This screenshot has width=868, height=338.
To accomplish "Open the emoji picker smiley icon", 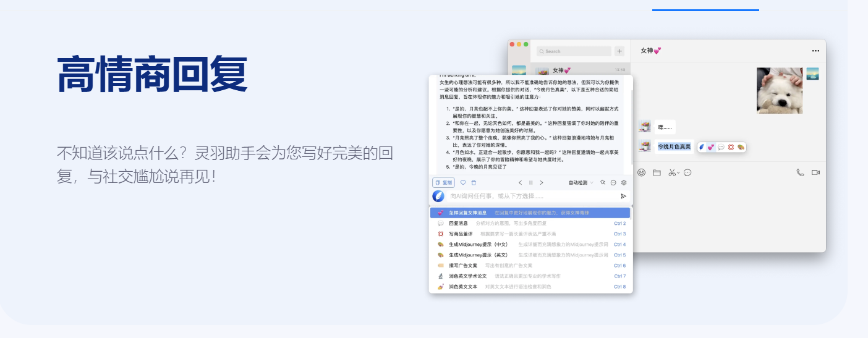I will pyautogui.click(x=642, y=172).
